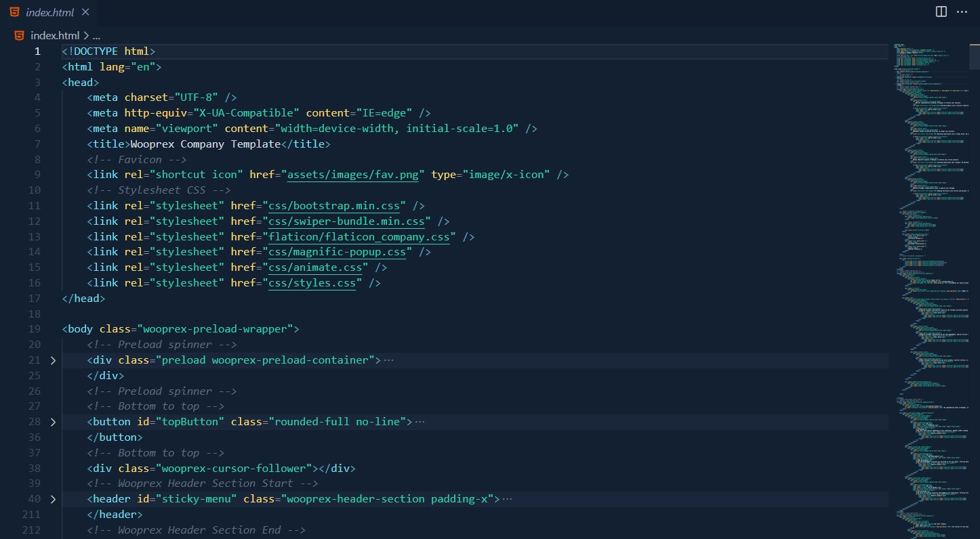Expand the collapsed topButton button block
This screenshot has height=539, width=980.
point(53,421)
